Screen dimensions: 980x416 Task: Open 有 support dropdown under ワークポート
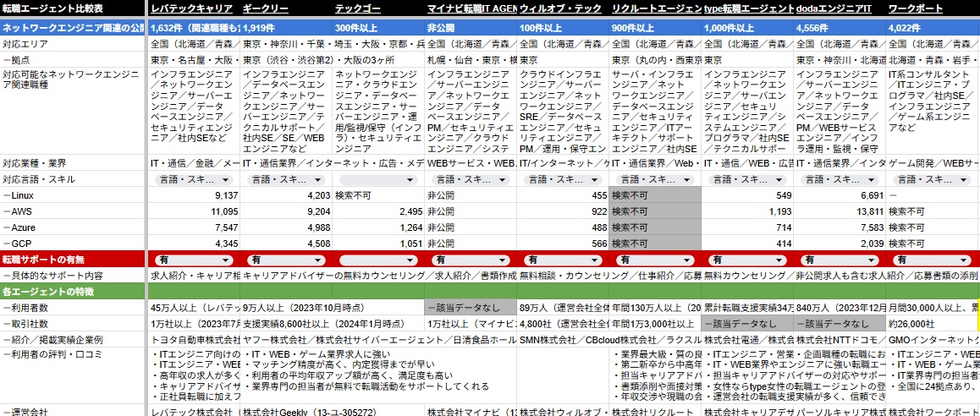click(x=932, y=260)
